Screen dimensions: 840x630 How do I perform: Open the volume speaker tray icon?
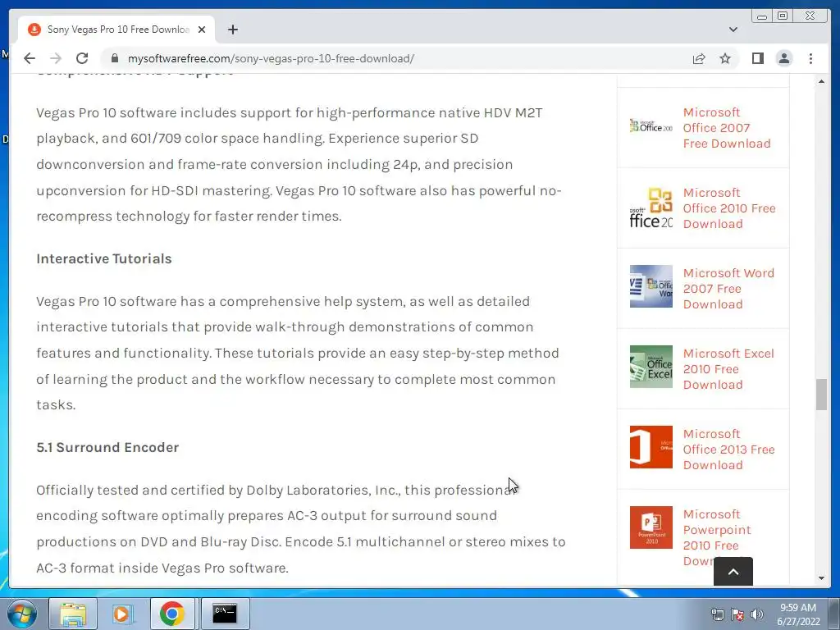[757, 614]
